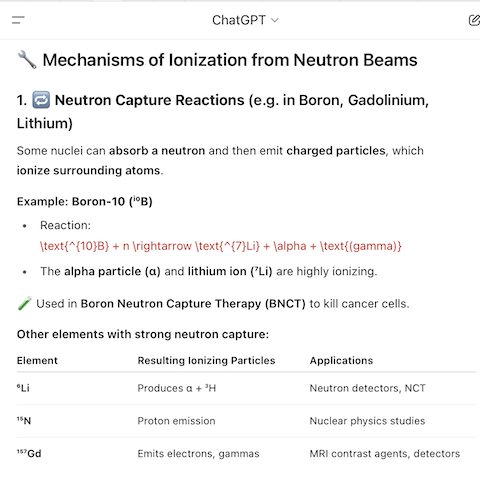Click the repeat-arrows emoji near Neutron Capture

[x=41, y=100]
